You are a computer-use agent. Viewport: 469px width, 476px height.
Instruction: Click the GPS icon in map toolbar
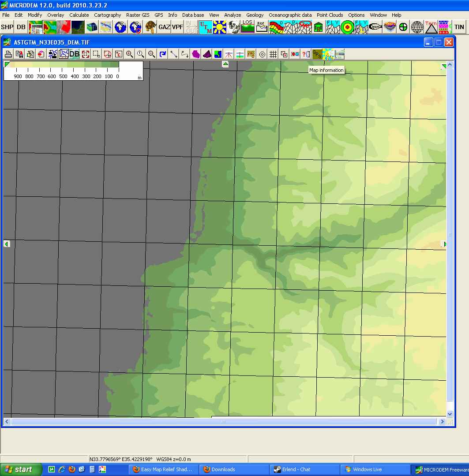pos(317,54)
